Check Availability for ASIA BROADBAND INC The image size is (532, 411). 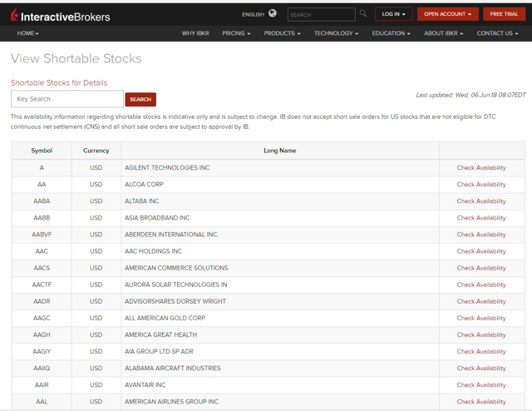click(x=481, y=218)
